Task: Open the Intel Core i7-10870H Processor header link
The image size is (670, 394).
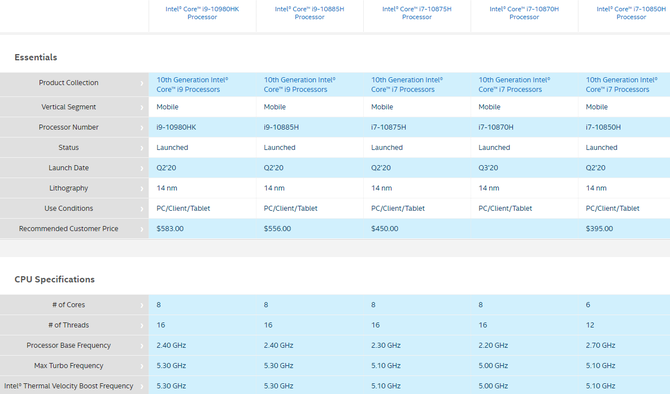Action: [524, 13]
